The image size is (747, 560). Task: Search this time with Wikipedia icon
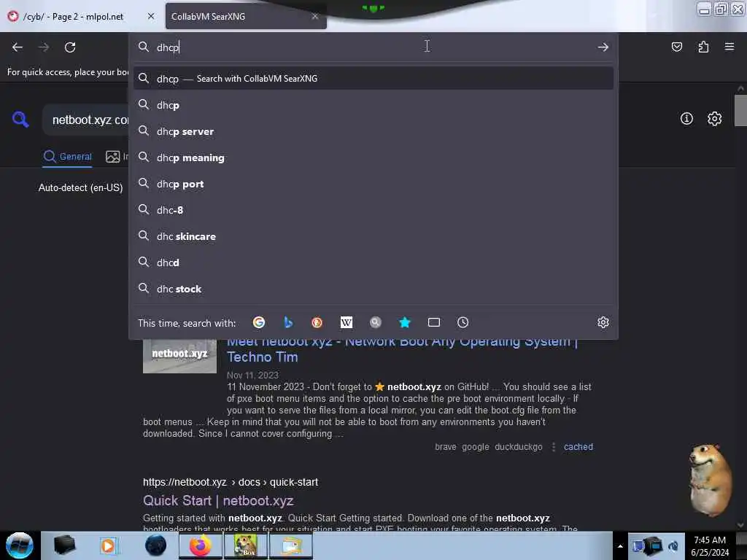tap(347, 322)
